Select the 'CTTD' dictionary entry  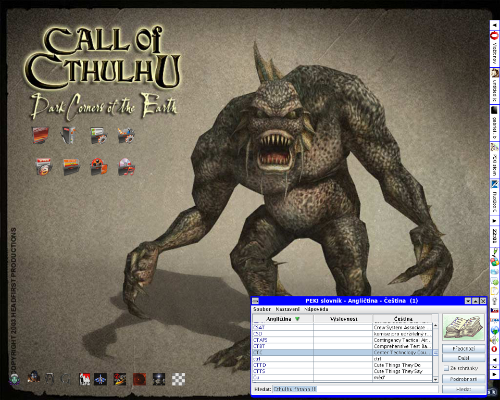click(x=342, y=365)
